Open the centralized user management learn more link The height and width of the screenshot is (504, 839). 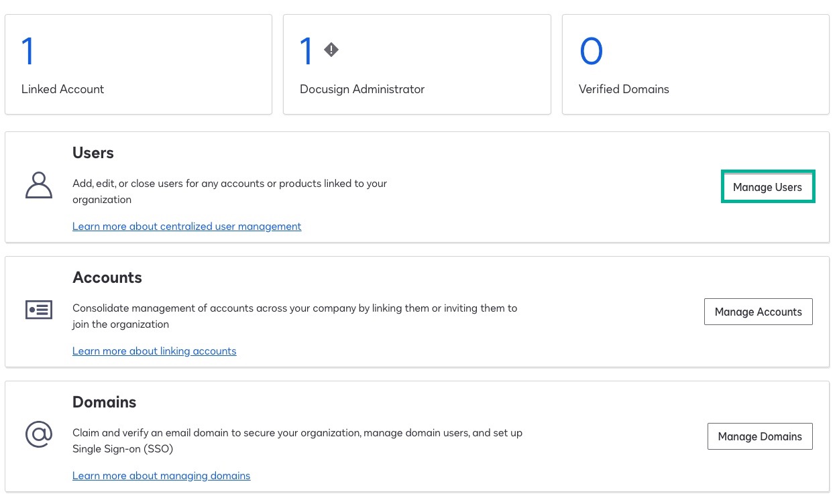tap(186, 226)
